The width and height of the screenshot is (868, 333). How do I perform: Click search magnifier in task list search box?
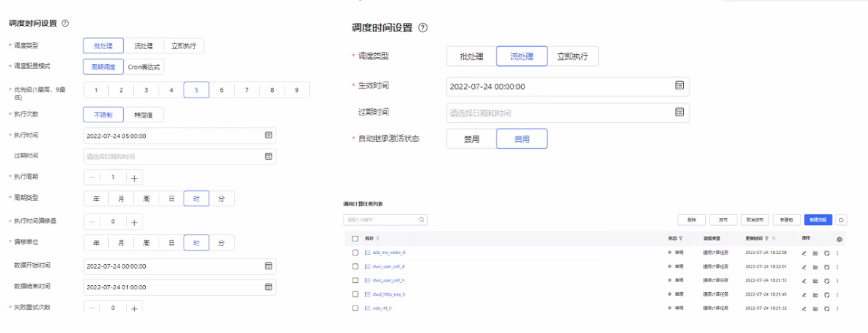click(x=421, y=220)
